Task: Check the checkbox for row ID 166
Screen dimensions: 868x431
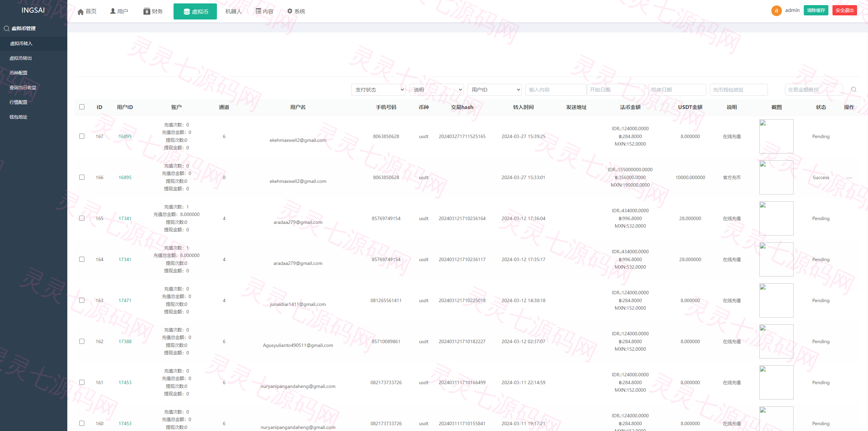Action: [x=82, y=177]
